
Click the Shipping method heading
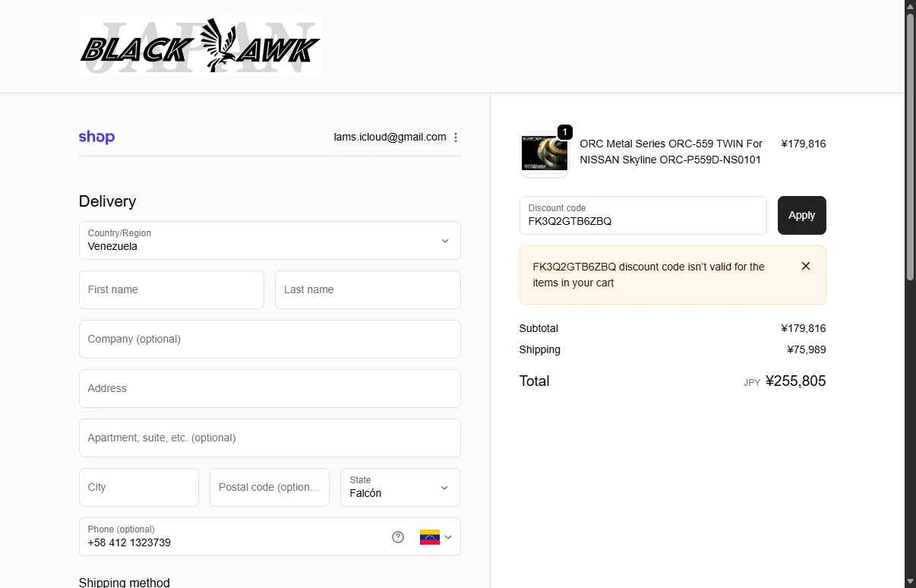click(x=125, y=582)
